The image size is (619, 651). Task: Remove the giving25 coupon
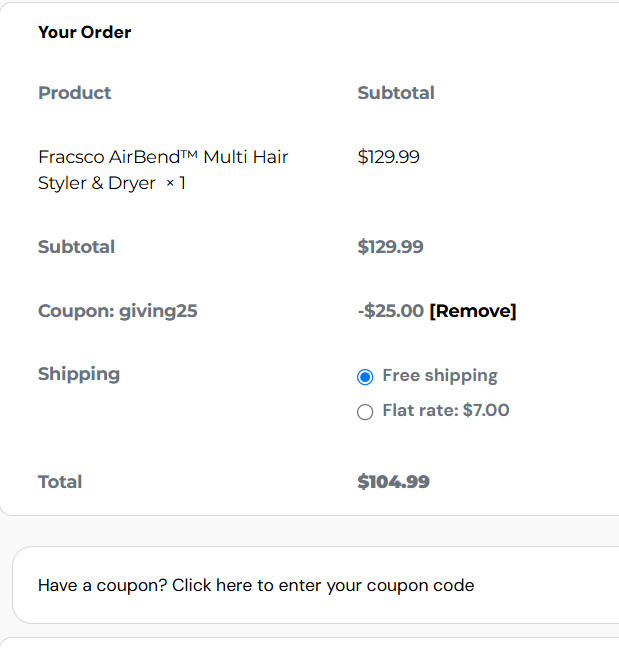473,311
